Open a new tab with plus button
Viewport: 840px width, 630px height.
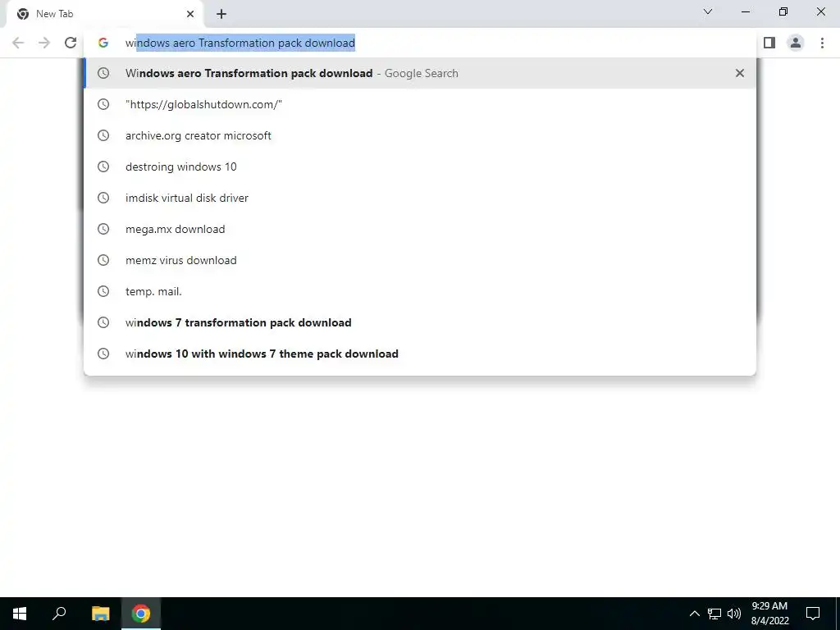[x=221, y=14]
